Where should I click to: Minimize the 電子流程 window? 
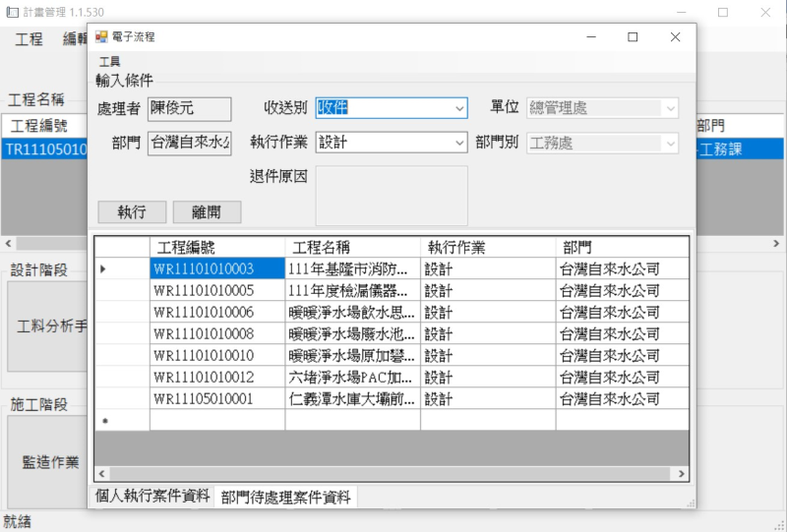click(x=591, y=37)
